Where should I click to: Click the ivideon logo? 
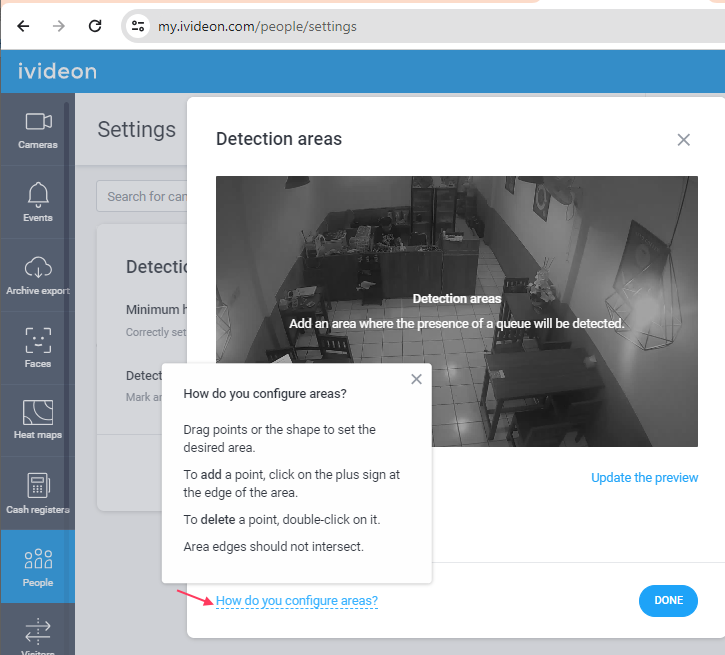tap(58, 72)
